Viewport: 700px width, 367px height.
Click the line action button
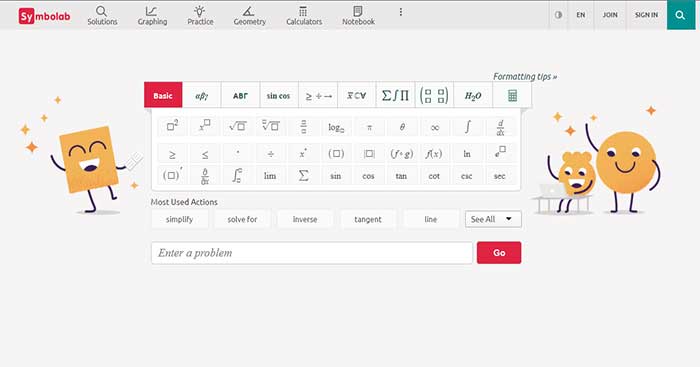[431, 219]
